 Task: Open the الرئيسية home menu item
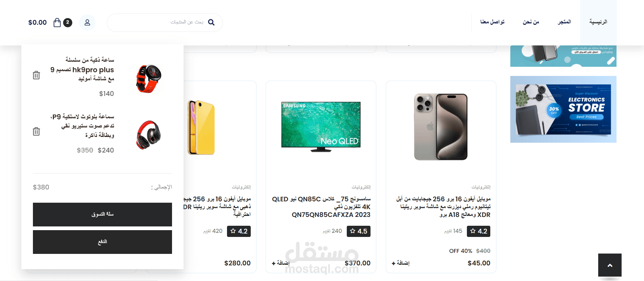[x=598, y=22]
